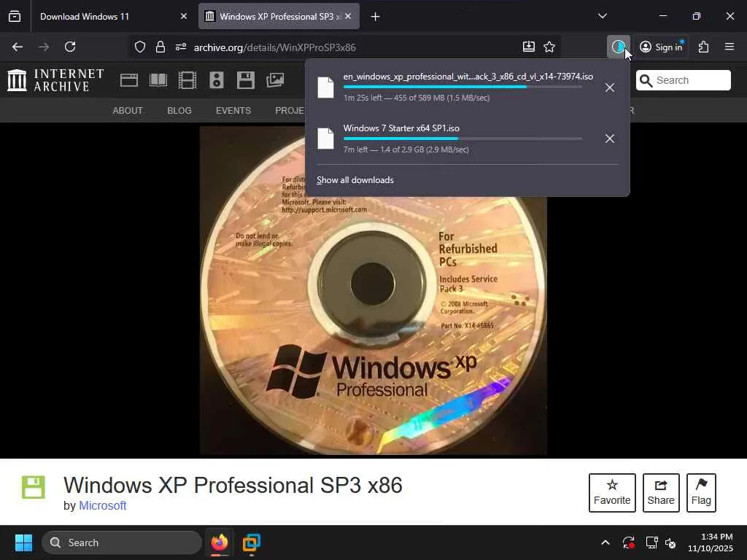The image size is (747, 560).
Task: Open the Web (Wayback) media icon
Action: (129, 80)
